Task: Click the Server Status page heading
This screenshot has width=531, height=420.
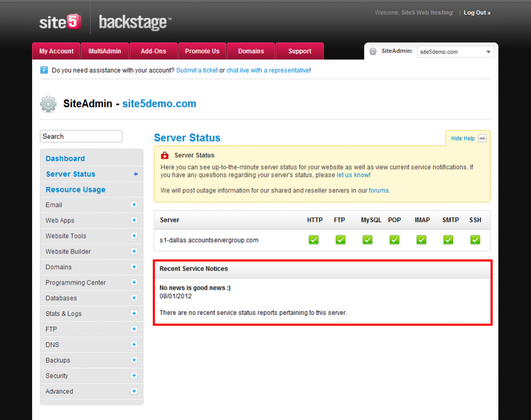Action: (187, 138)
